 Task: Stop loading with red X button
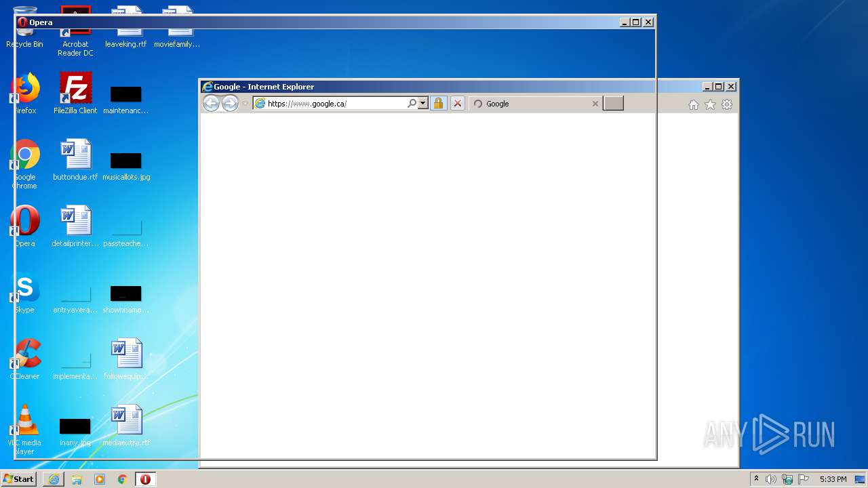pyautogui.click(x=458, y=103)
